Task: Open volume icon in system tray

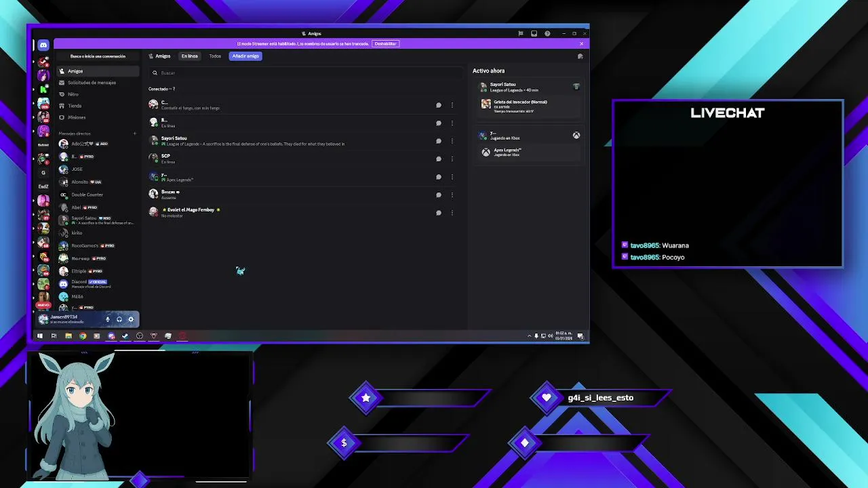Action: 550,335
